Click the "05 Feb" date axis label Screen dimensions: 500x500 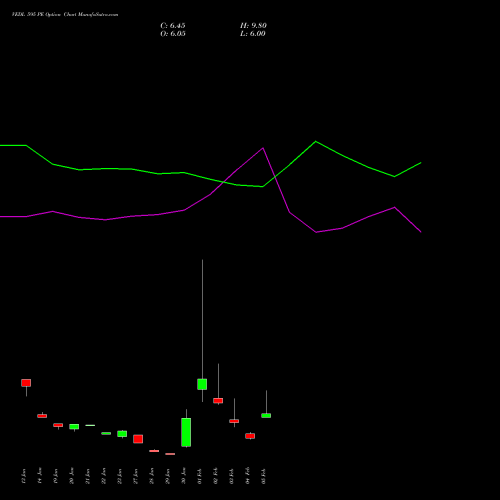[x=264, y=476]
